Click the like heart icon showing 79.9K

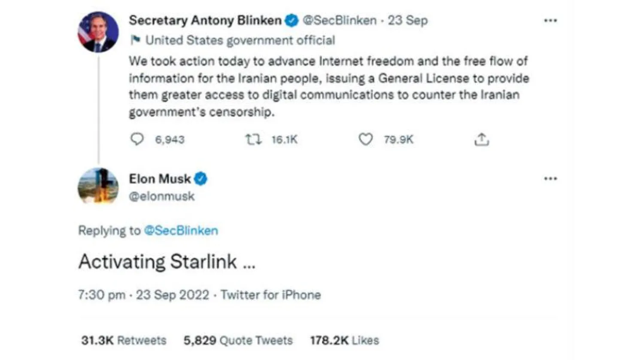tap(366, 139)
